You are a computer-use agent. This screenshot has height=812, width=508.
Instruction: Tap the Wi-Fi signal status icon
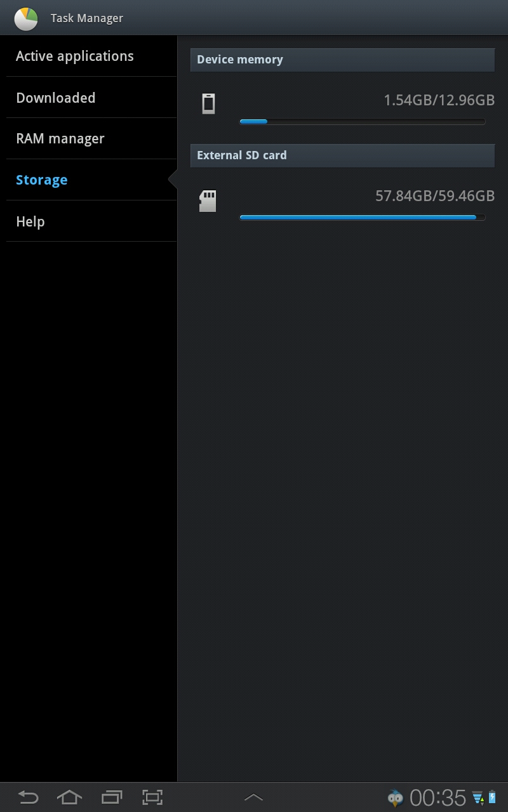click(x=478, y=798)
